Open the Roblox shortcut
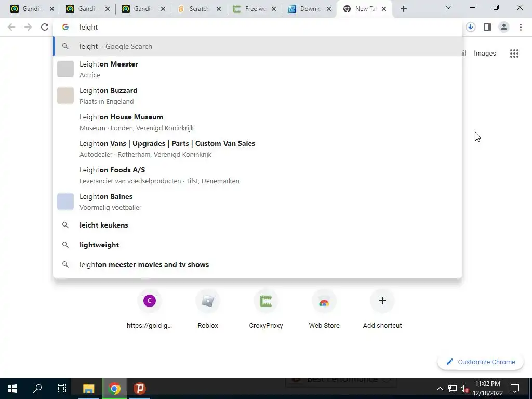 [x=208, y=310]
